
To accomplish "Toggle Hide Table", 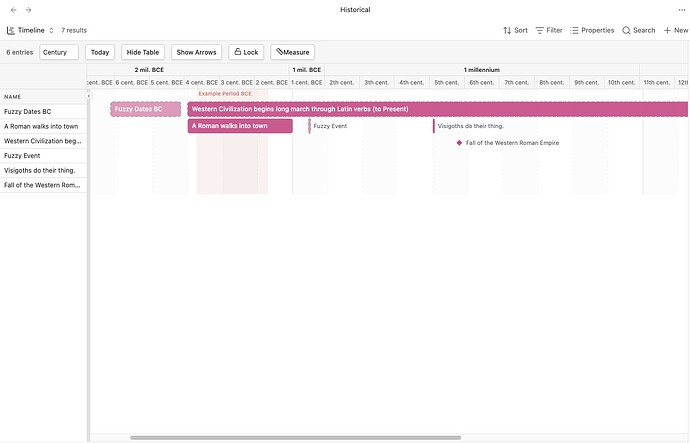I will coord(143,52).
